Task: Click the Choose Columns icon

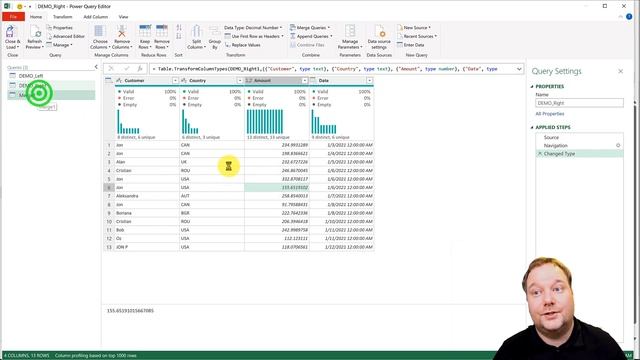Action: point(99,31)
